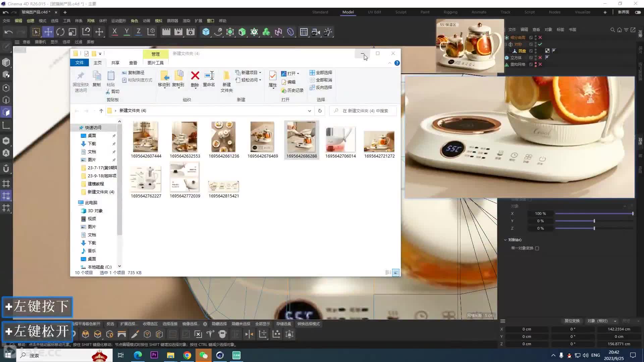Screen dimensions: 644x362
Task: Click the mirror tool icon in bottom toolbar
Action: (x=249, y=334)
